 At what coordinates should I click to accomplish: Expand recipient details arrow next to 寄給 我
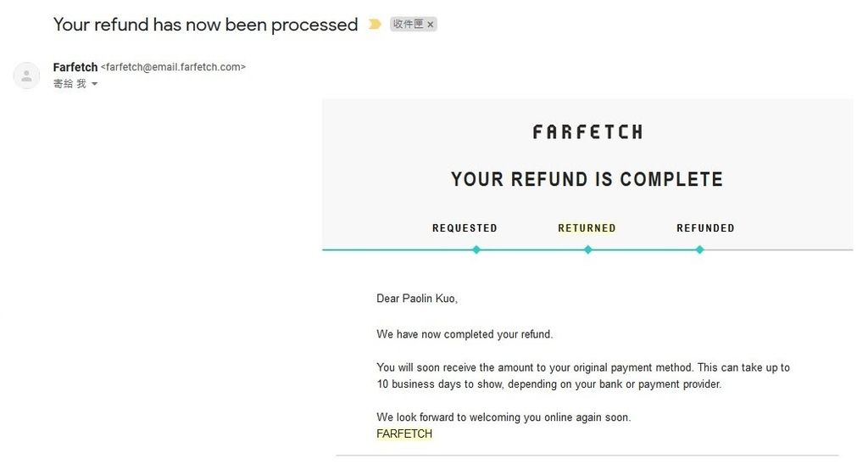click(x=95, y=84)
